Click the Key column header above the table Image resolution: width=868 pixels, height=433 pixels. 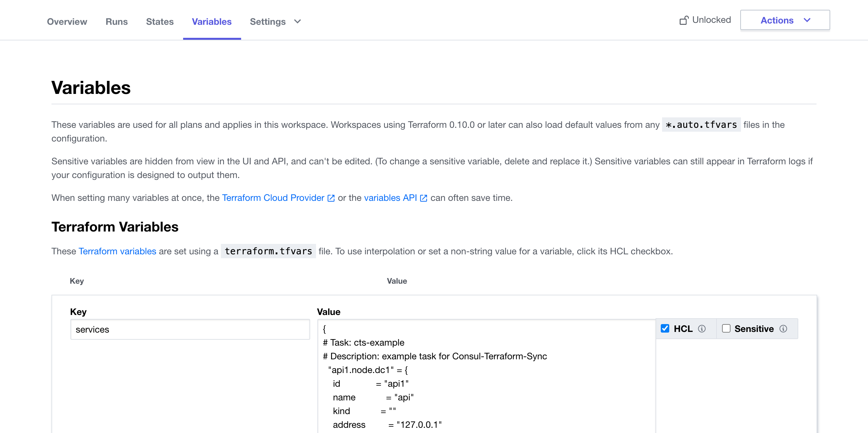(77, 281)
